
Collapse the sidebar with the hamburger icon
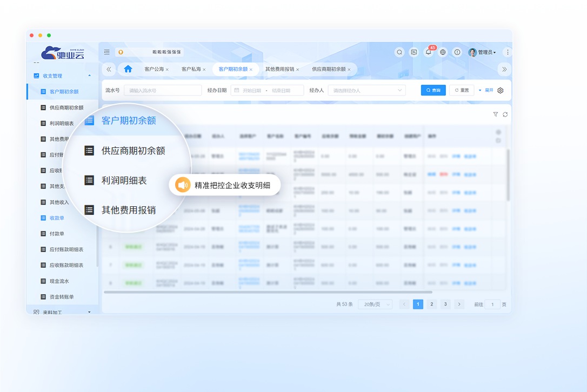(106, 52)
